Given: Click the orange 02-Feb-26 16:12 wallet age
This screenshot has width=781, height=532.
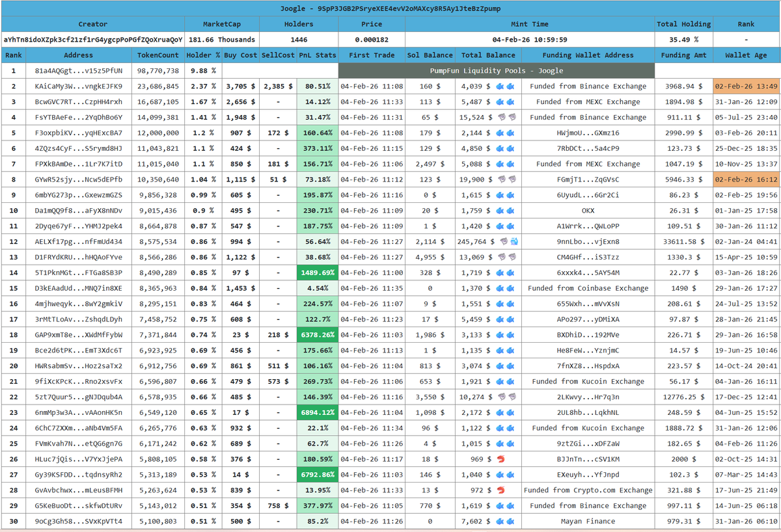Looking at the screenshot, I should tap(747, 180).
